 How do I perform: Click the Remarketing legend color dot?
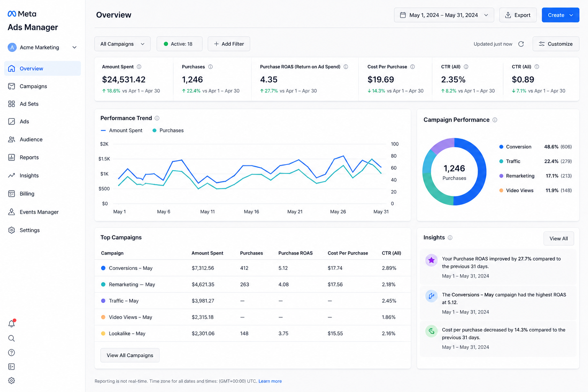[501, 176]
